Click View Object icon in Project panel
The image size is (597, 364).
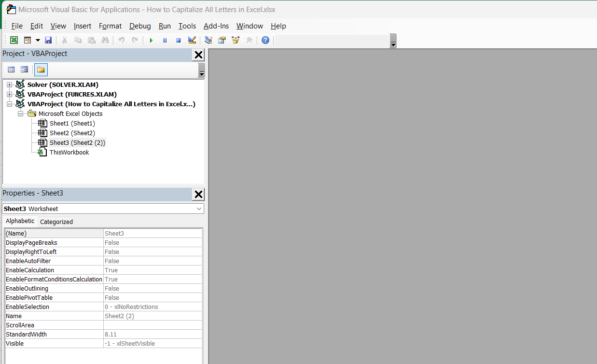pos(24,70)
